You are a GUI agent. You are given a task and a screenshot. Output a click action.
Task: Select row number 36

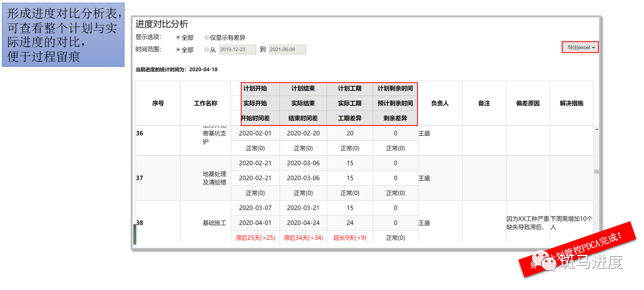(x=140, y=133)
